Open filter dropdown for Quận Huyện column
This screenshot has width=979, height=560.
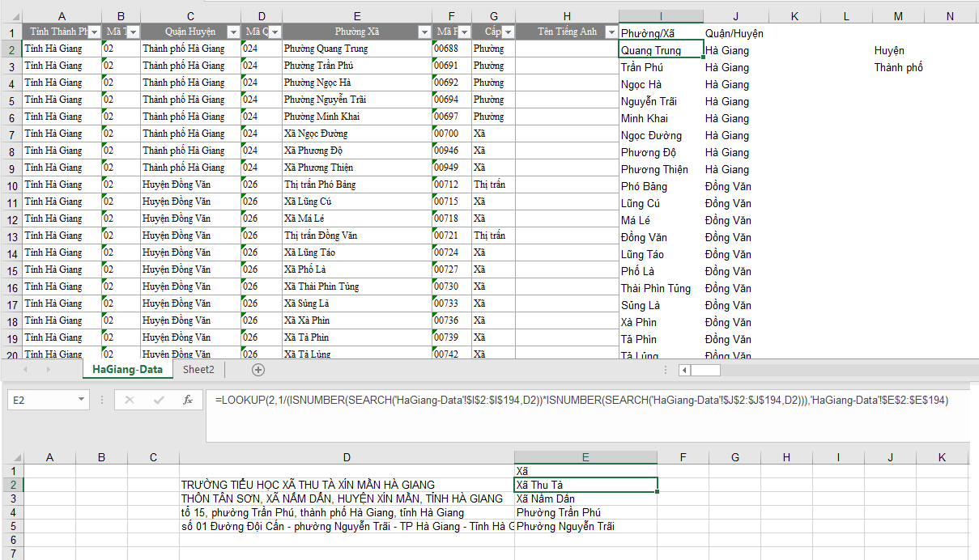(x=233, y=32)
